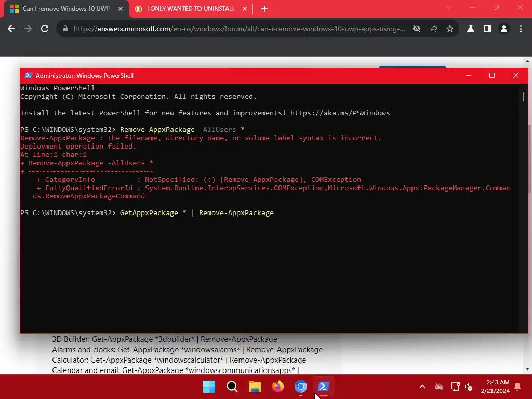
Task: Switch to Chrome from taskbar
Action: [301, 387]
